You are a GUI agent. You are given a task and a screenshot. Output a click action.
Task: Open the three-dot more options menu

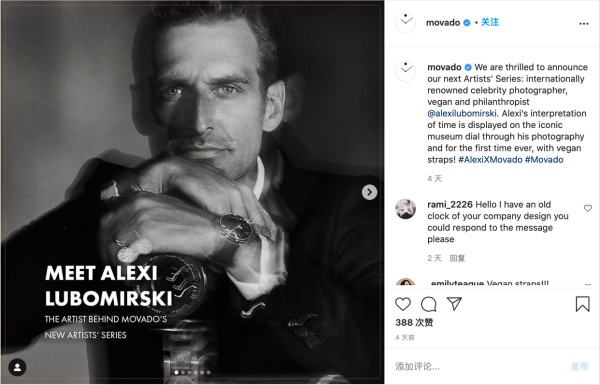[584, 24]
